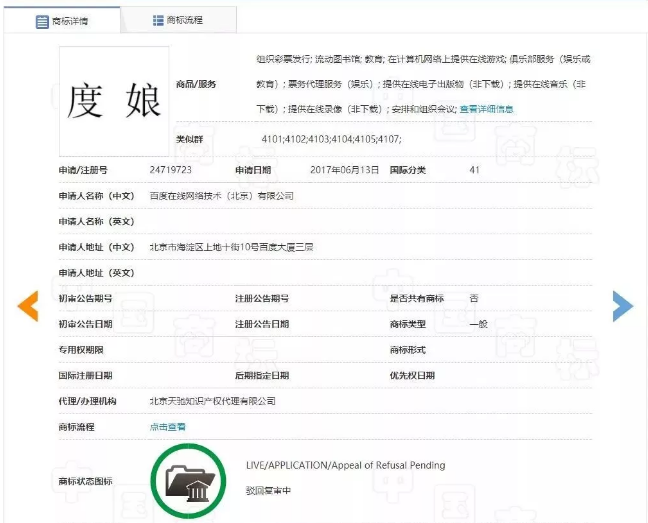Click the 驳回复审中 status text
Viewport: 648px width, 523px height.
pyautogui.click(x=268, y=491)
